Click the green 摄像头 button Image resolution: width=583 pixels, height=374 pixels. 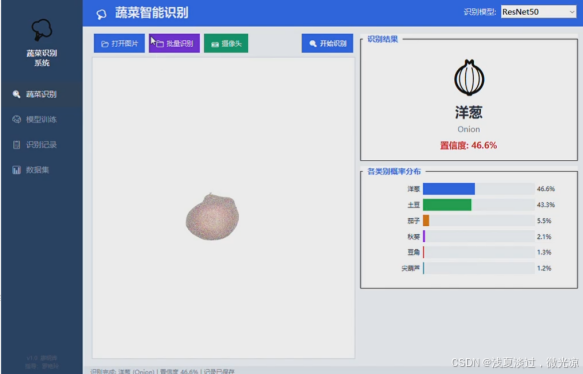[x=226, y=43]
